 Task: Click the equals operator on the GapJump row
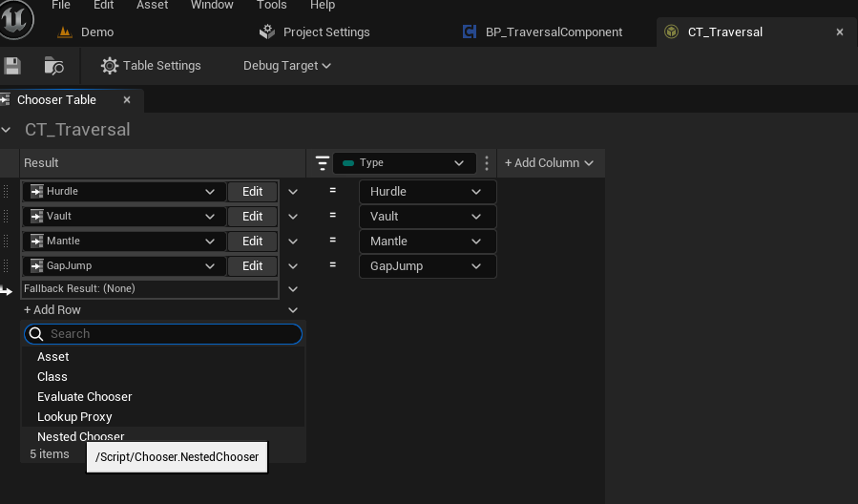point(332,264)
